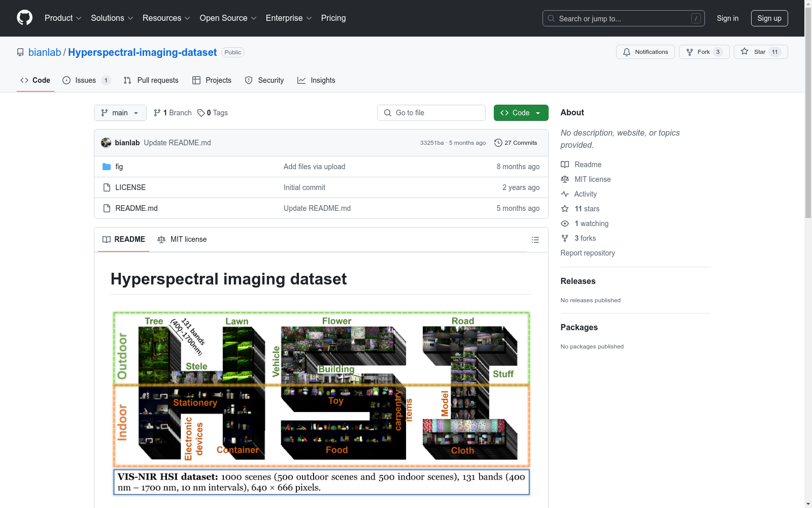Click the page vertical scrollbar
The height and width of the screenshot is (508, 812).
[x=808, y=254]
